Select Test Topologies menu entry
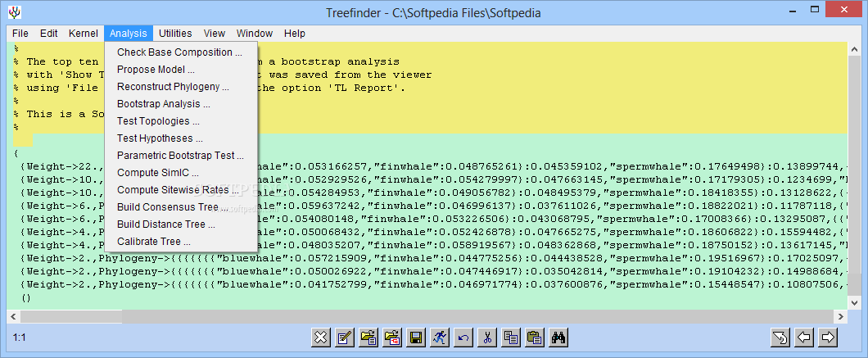This screenshot has height=358, width=868. point(180,120)
